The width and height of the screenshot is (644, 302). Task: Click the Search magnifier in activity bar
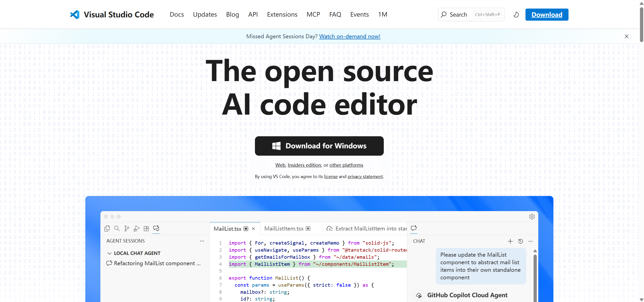pyautogui.click(x=117, y=228)
